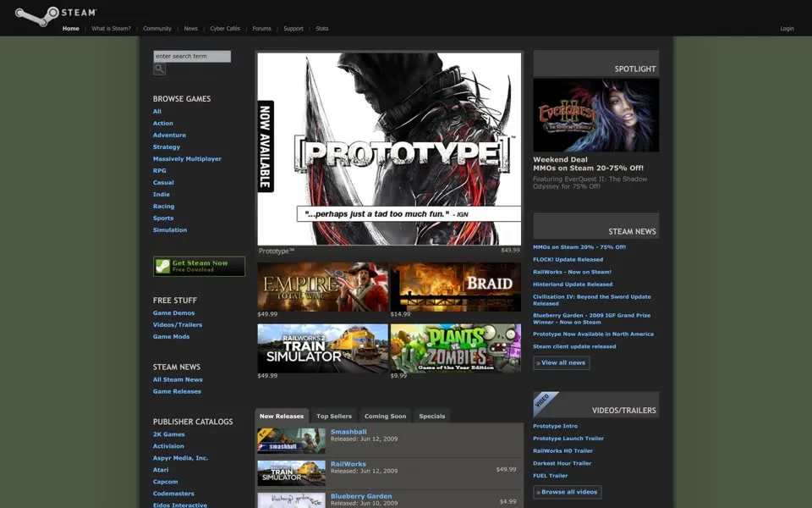Click the Steam logo in the header
Screen dimensions: 812x508
56,15
